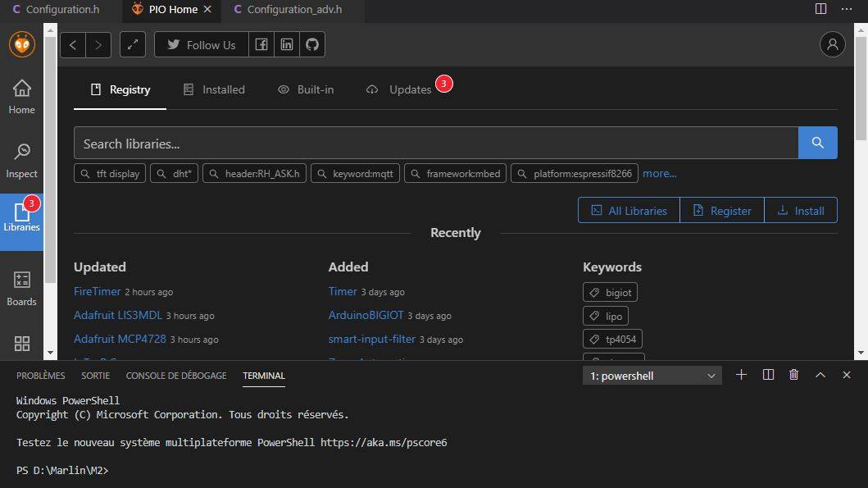Viewport: 868px width, 488px height.
Task: Select the 'bigiot' keyword tag
Action: tap(610, 292)
